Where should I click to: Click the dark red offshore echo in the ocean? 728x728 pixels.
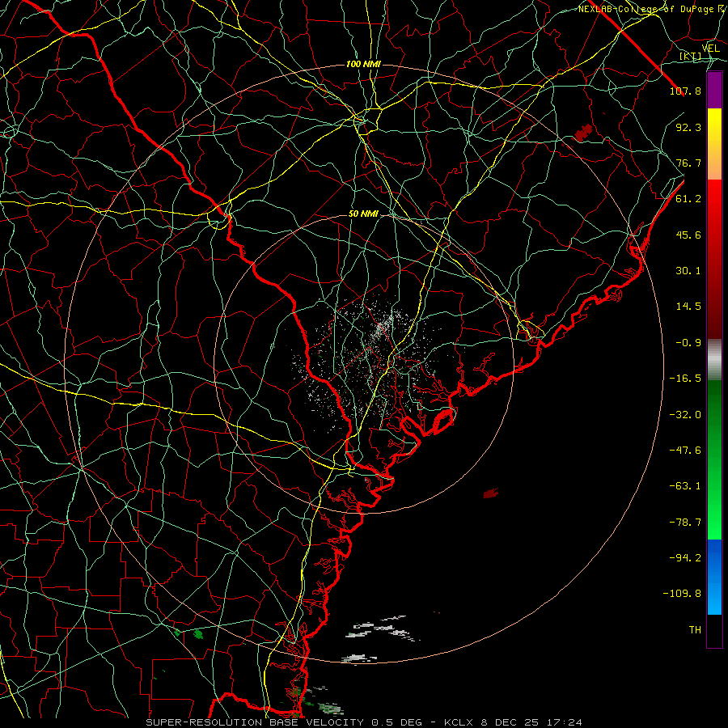pos(491,493)
